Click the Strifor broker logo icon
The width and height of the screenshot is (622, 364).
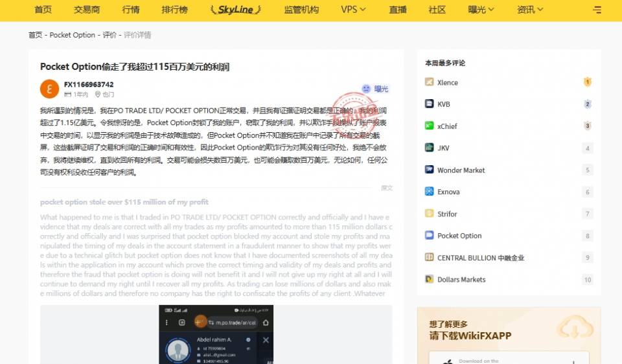click(x=429, y=213)
